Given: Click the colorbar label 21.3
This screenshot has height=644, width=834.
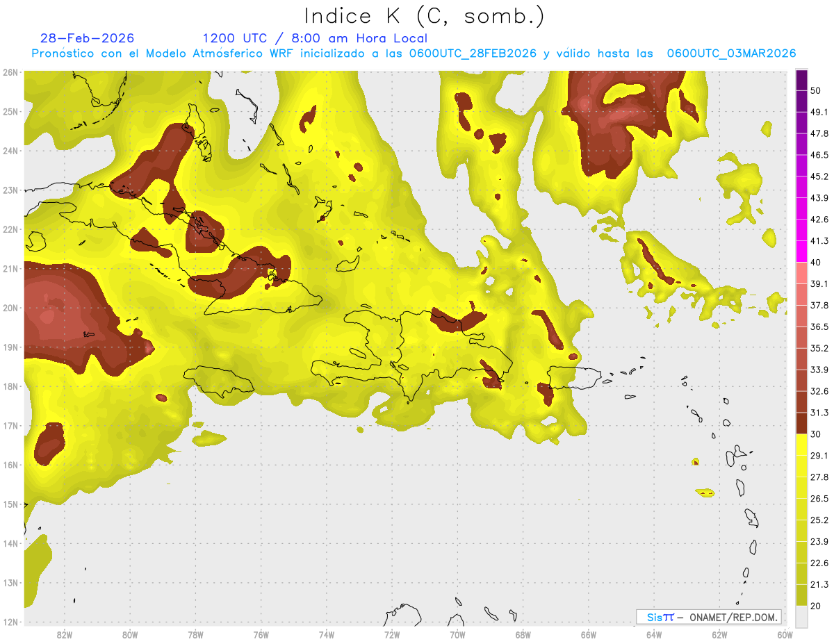Looking at the screenshot, I should tap(819, 585).
